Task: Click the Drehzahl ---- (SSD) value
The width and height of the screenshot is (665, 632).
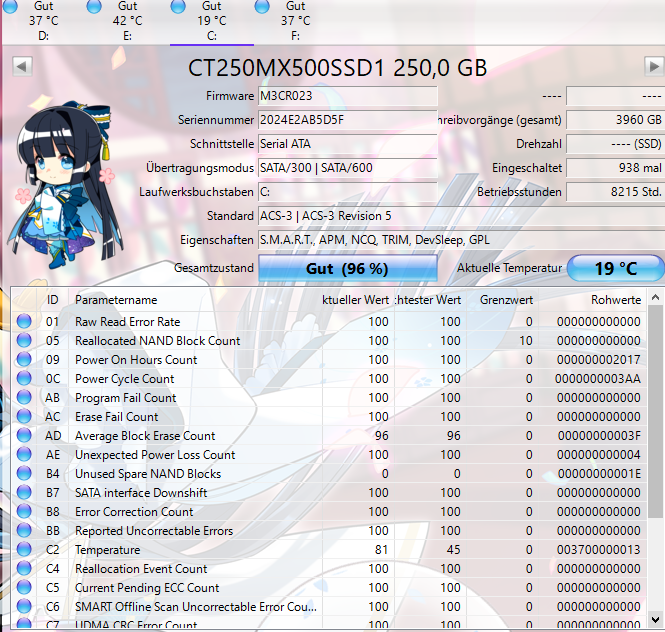Action: point(615,144)
